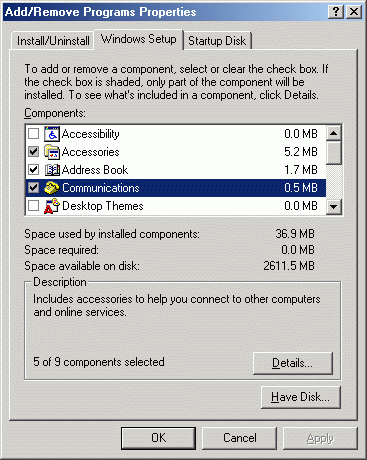Switch to the Install/Uninstall tab
The height and width of the screenshot is (460, 367).
[x=53, y=41]
